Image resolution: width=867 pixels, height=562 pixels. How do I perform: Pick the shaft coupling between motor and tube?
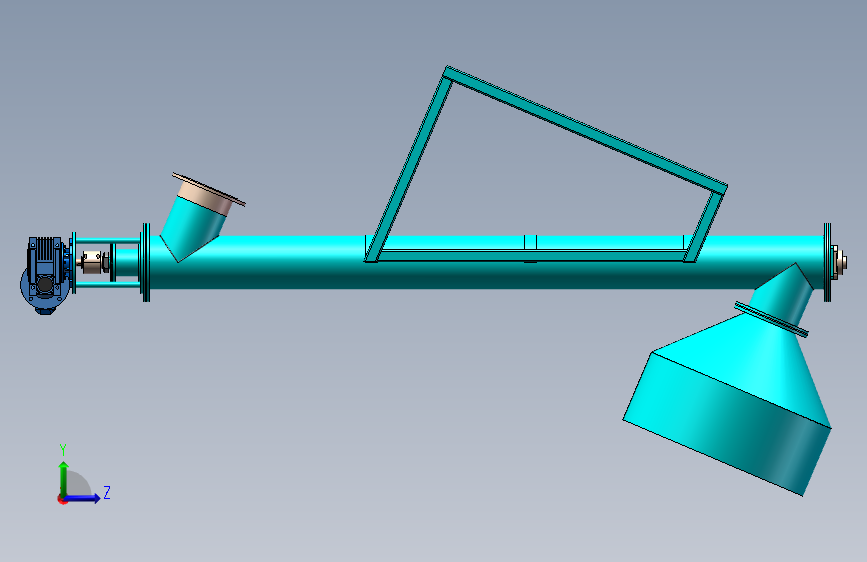[x=93, y=262]
